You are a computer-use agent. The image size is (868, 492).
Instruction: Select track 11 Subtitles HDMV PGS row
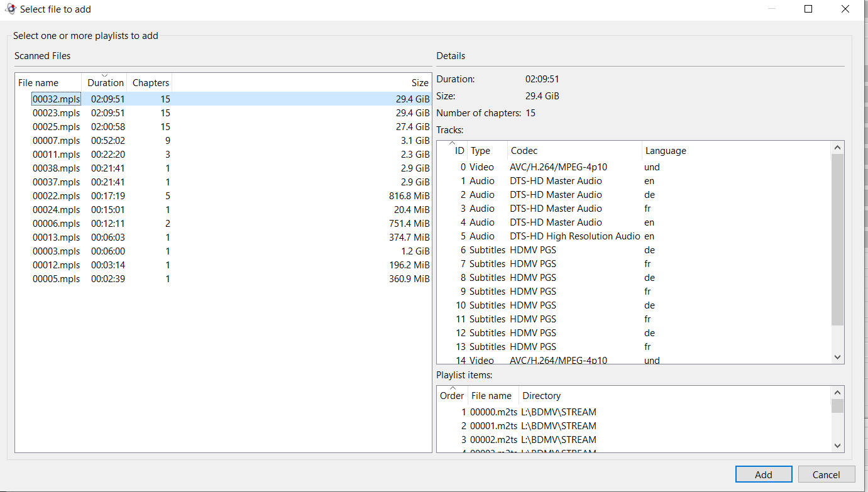[x=634, y=319]
